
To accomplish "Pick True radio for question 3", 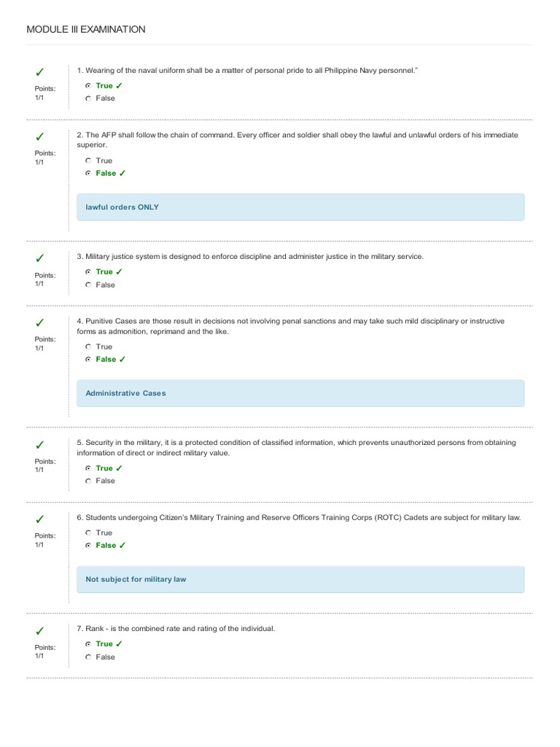I will [x=88, y=272].
